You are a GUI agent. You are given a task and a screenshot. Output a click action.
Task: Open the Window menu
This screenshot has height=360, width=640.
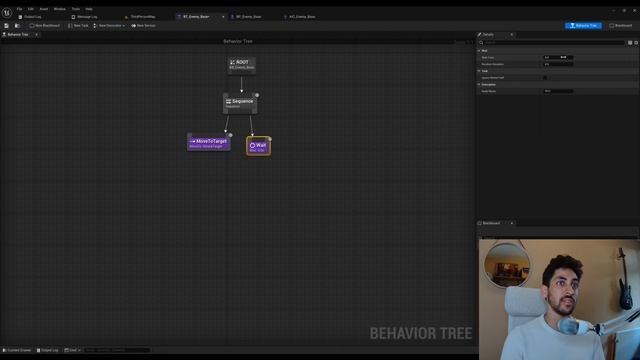click(x=60, y=9)
